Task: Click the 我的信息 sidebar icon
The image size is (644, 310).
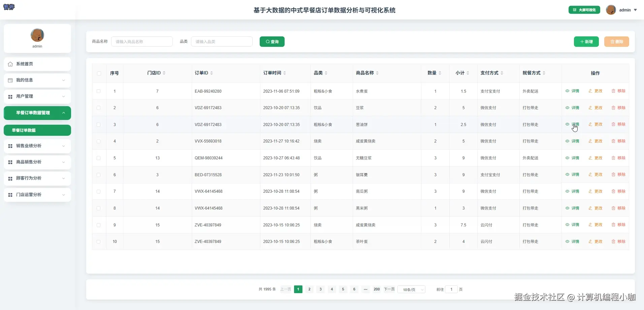Action: [x=10, y=80]
